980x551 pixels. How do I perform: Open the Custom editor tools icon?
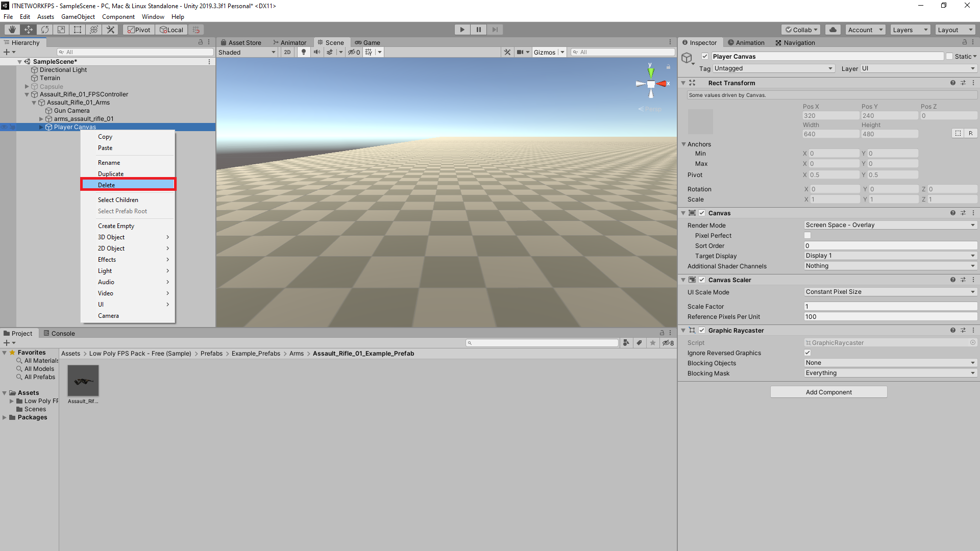(x=110, y=29)
